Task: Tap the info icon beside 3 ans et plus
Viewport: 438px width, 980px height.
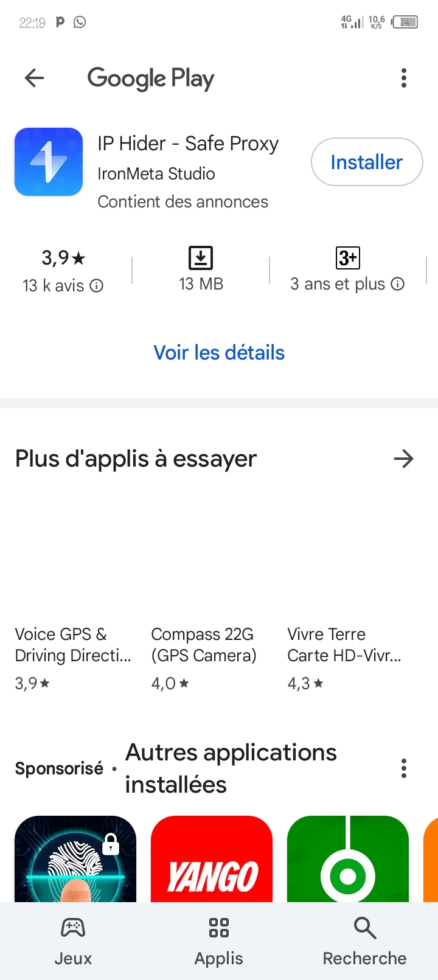Action: point(398,284)
